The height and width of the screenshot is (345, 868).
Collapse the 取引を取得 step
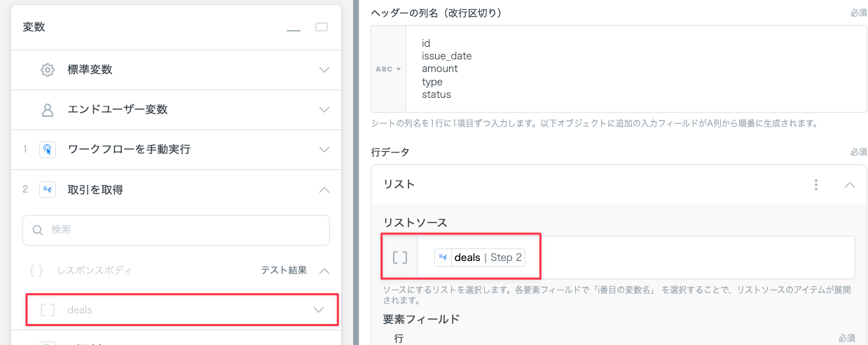tap(324, 189)
